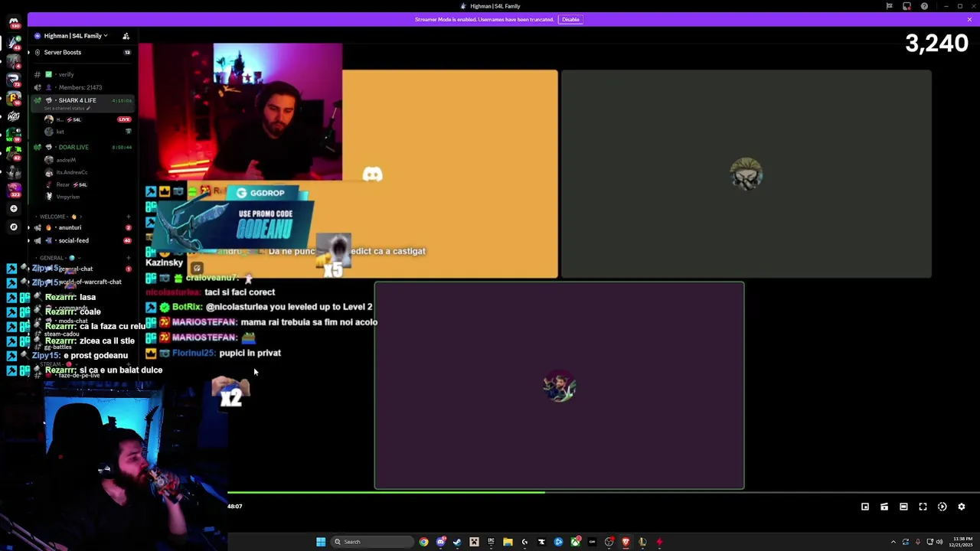Viewport: 980px width, 551px height.
Task: Open Highman | S4L Family server dropdown
Action: 75,36
